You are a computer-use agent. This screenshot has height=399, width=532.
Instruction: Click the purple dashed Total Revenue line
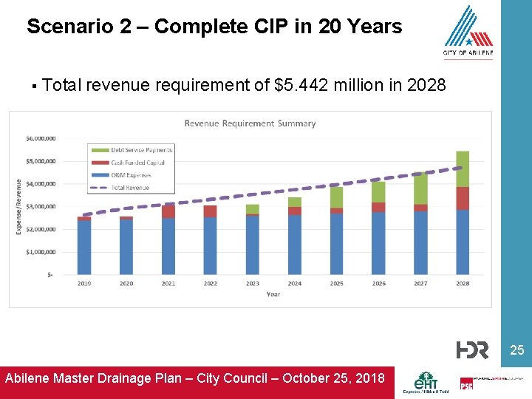[x=273, y=191]
